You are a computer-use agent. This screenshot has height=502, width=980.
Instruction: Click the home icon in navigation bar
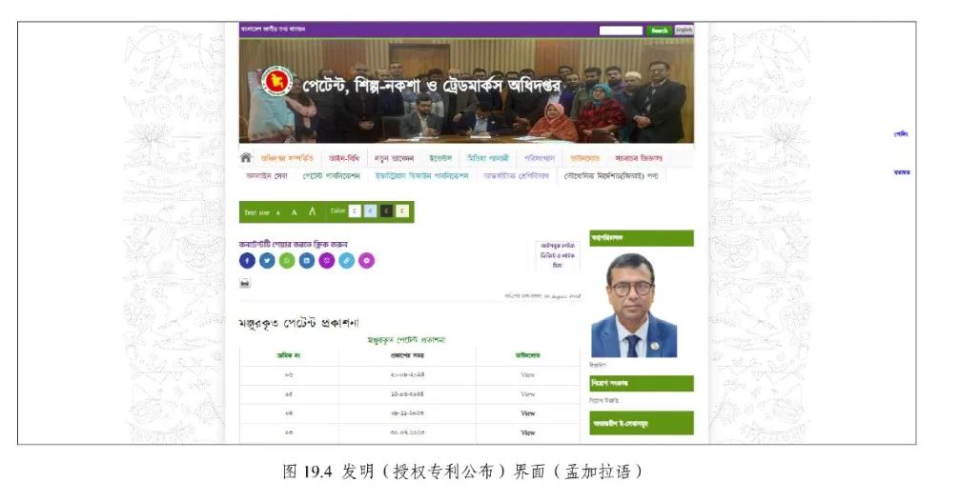pos(246,157)
